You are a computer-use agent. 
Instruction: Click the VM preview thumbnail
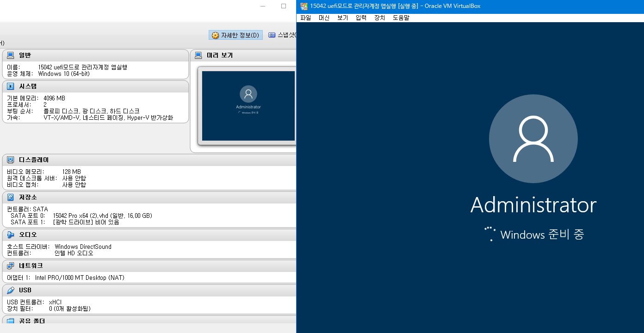(248, 106)
